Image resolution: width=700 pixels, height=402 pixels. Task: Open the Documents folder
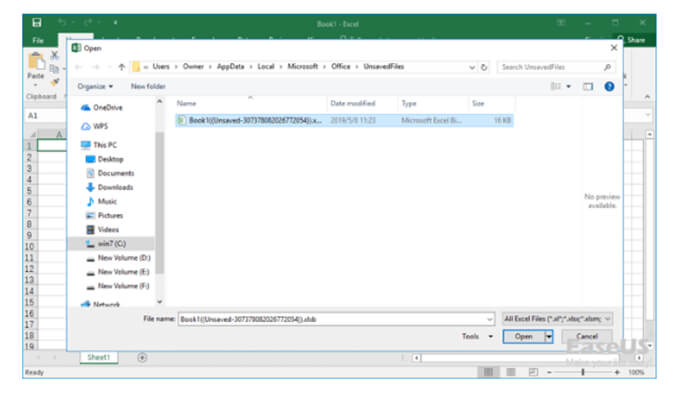tap(110, 173)
